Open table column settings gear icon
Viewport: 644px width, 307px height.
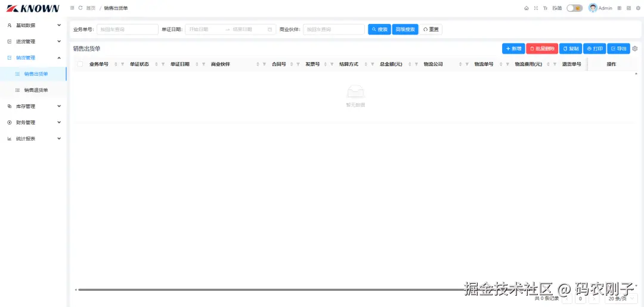pyautogui.click(x=635, y=48)
